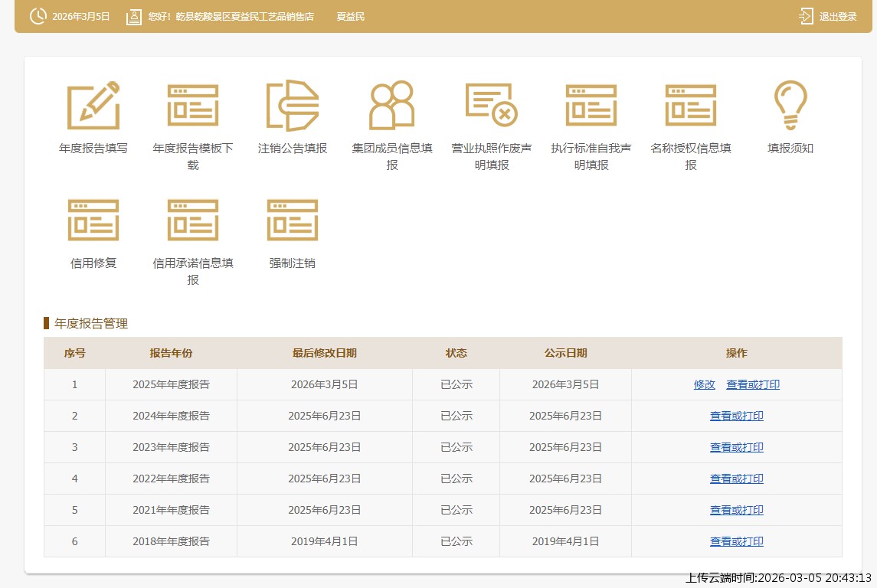Screen dimensions: 877x588
Task: Open 查看或打印 for 2025年度报告
Action: pos(753,384)
